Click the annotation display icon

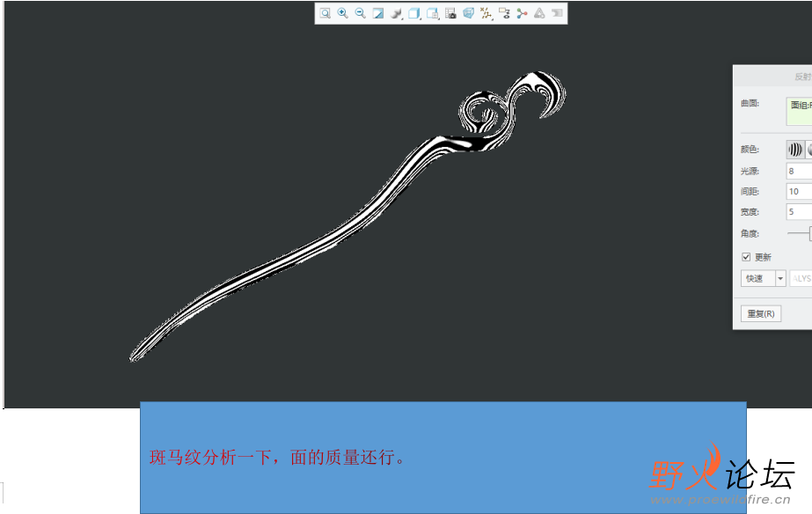pos(504,13)
